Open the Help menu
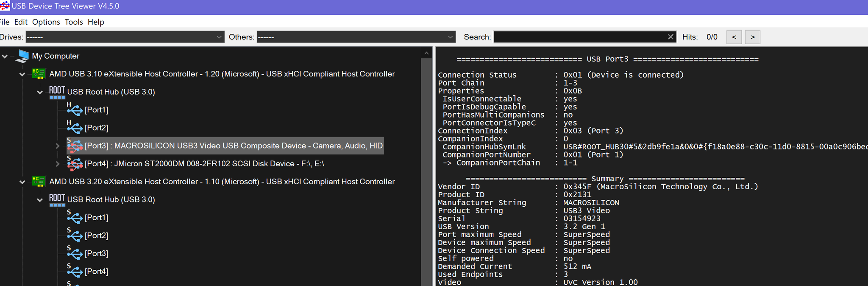The image size is (868, 286). [x=96, y=22]
